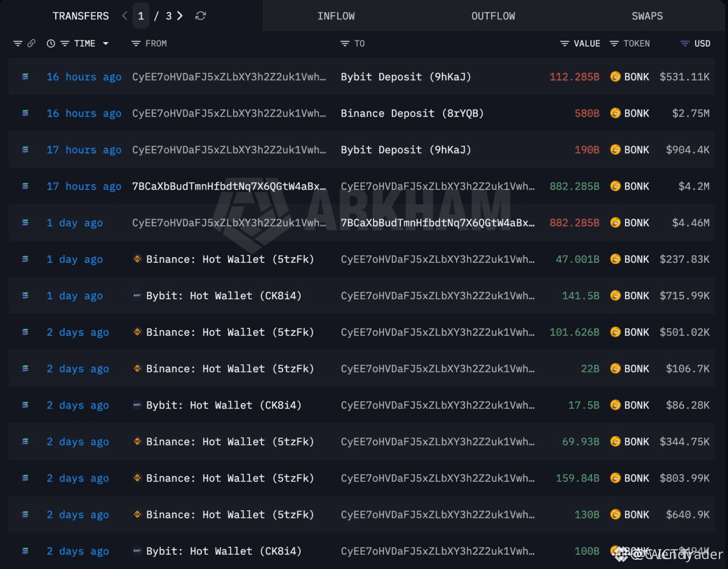Click the $2.75M USD amount

pyautogui.click(x=690, y=113)
